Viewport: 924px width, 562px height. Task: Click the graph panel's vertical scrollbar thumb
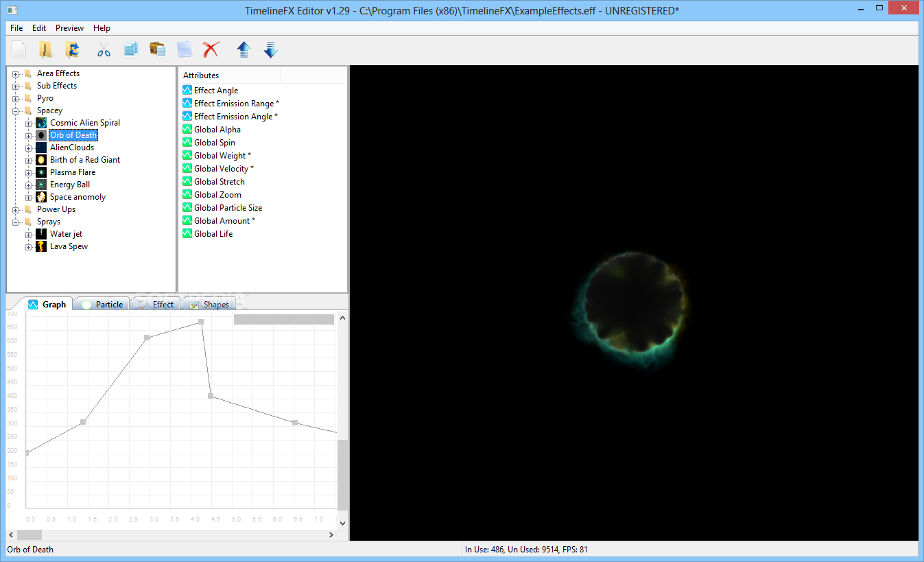342,474
